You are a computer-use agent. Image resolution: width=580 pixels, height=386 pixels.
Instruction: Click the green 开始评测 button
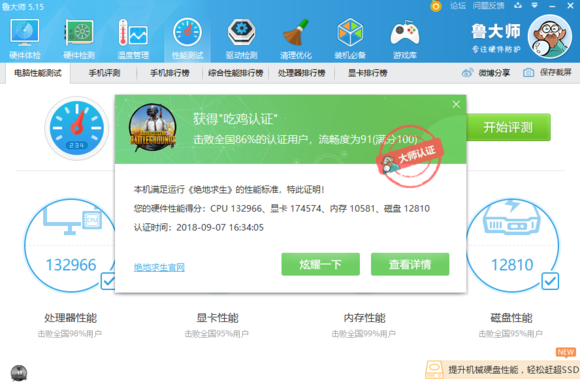click(x=508, y=128)
